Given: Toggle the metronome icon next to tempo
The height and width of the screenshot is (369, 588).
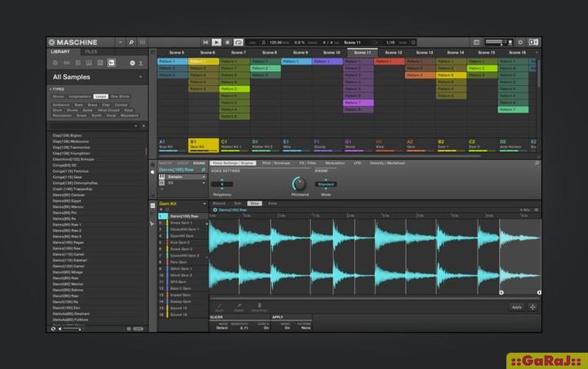Looking at the screenshot, I should [x=263, y=42].
